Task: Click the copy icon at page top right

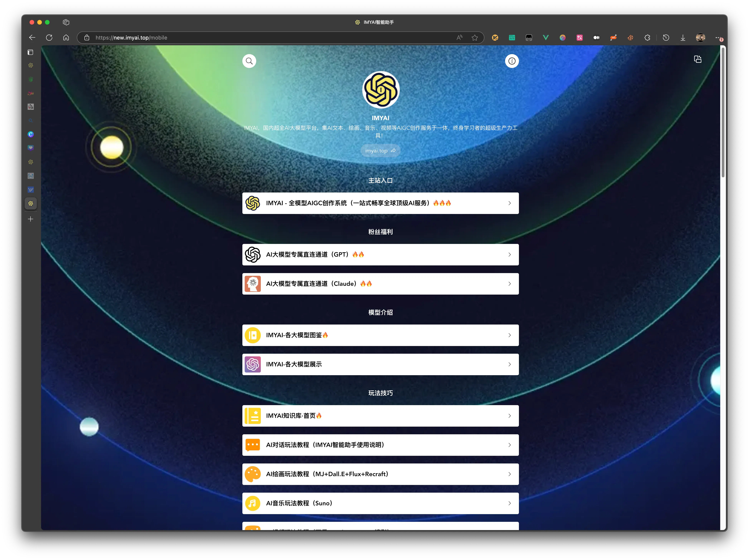Action: (698, 59)
